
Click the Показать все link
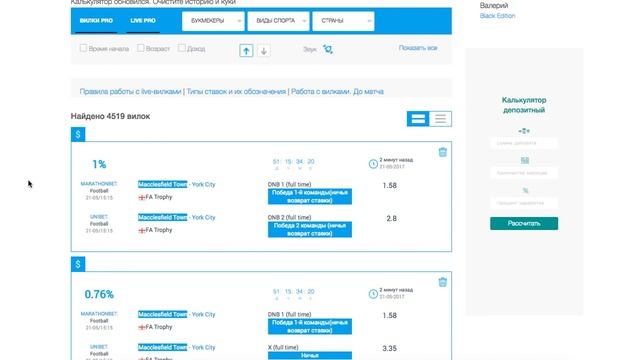click(x=418, y=48)
